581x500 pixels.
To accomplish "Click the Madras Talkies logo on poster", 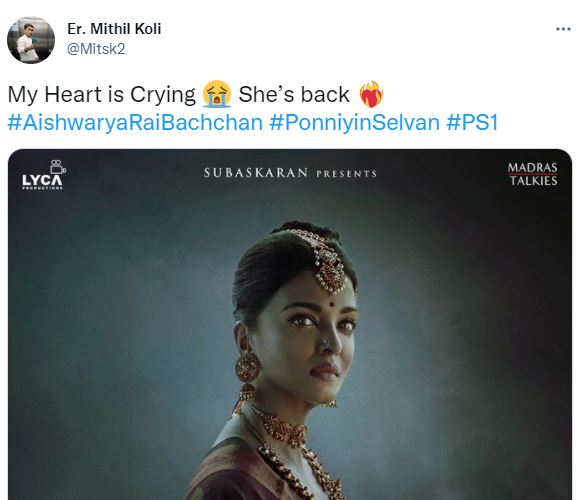I will [x=533, y=174].
